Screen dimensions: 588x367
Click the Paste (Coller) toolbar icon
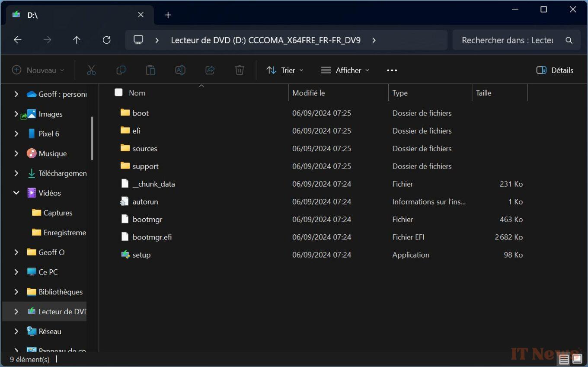click(x=150, y=70)
